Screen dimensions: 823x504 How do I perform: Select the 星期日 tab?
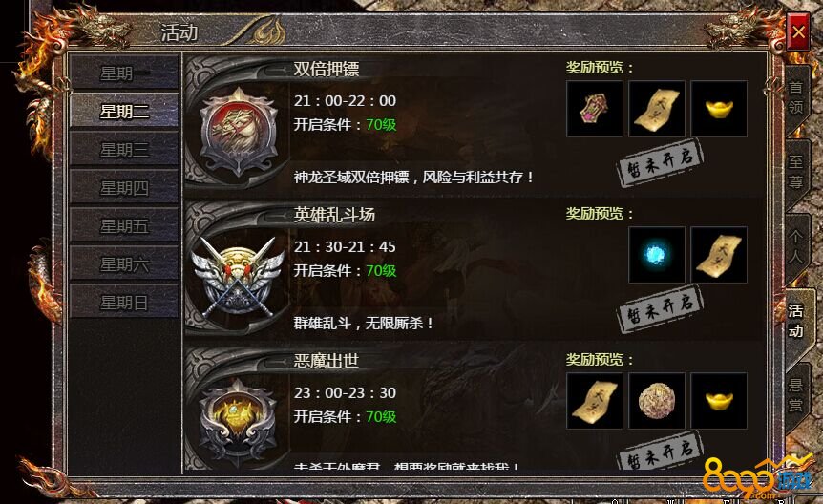[124, 303]
